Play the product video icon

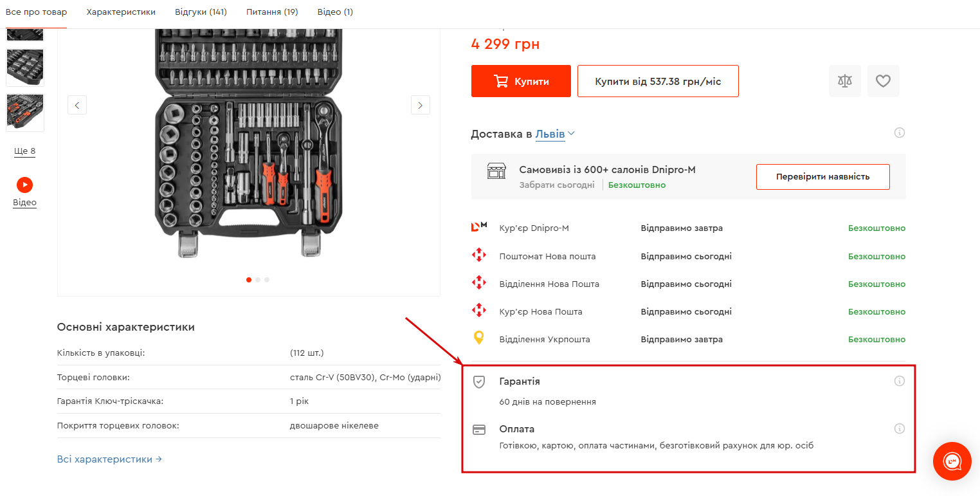pos(24,185)
